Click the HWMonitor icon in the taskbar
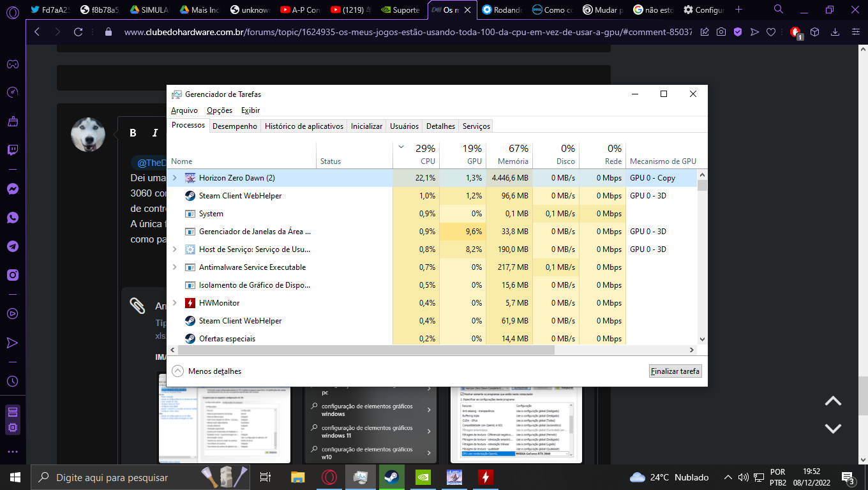 point(486,477)
